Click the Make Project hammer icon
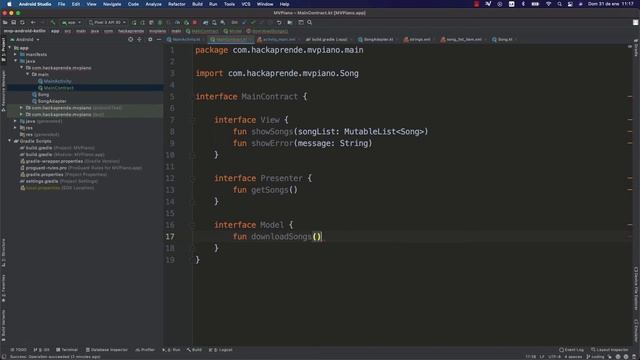 [53, 22]
